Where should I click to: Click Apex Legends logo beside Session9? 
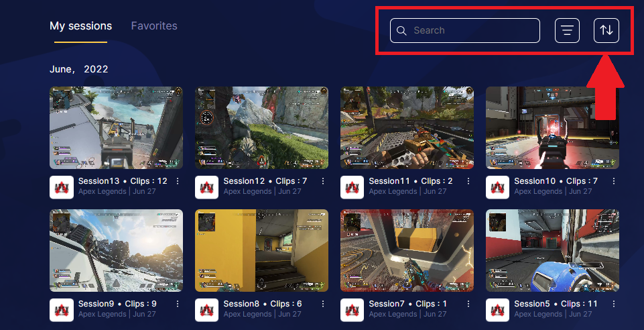point(62,311)
